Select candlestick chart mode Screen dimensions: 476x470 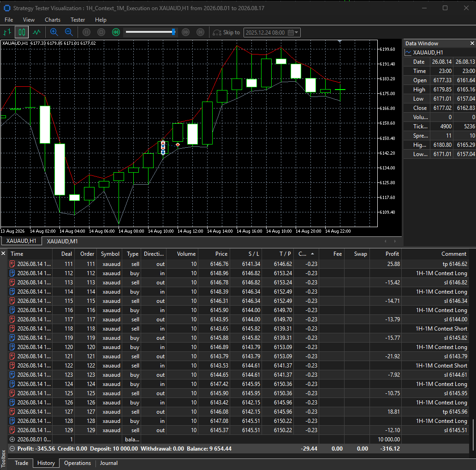(x=22, y=32)
